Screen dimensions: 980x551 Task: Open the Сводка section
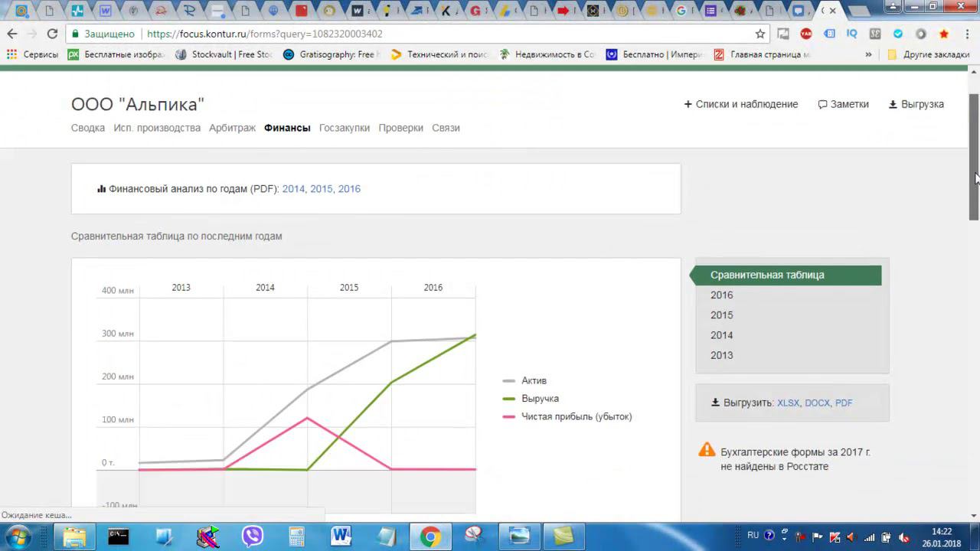(x=88, y=128)
